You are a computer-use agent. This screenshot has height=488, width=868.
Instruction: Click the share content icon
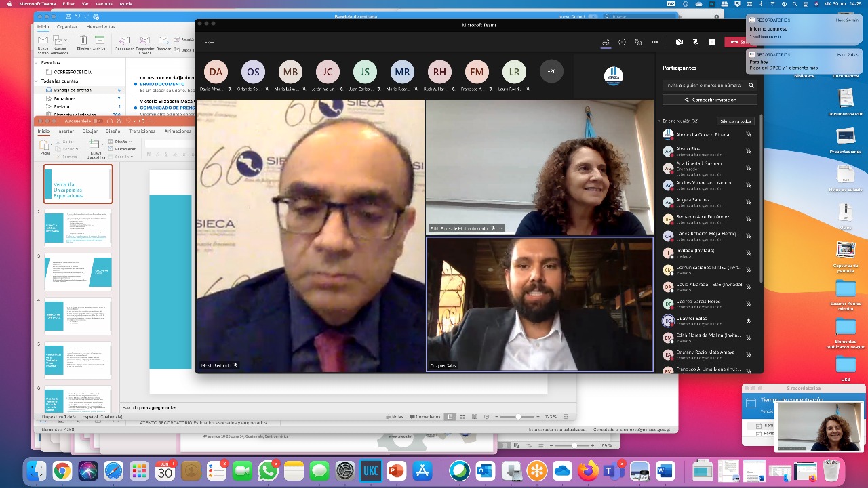[x=711, y=42]
